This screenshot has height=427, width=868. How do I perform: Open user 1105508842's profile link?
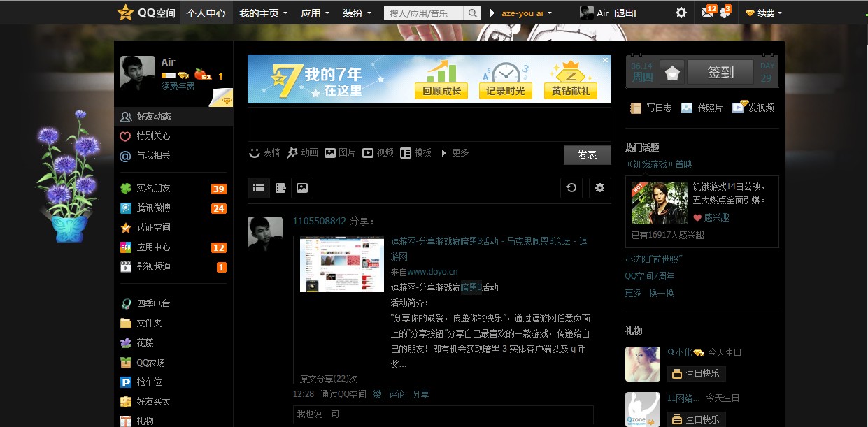(319, 221)
